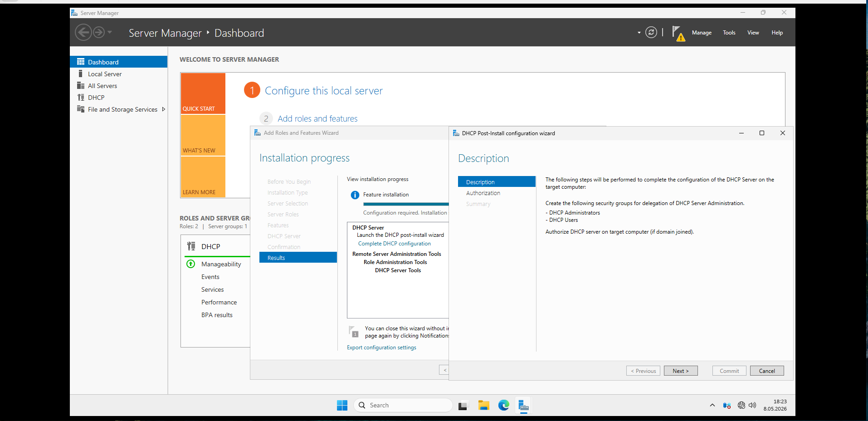Open the Help menu
Image resolution: width=868 pixels, height=421 pixels.
(777, 33)
